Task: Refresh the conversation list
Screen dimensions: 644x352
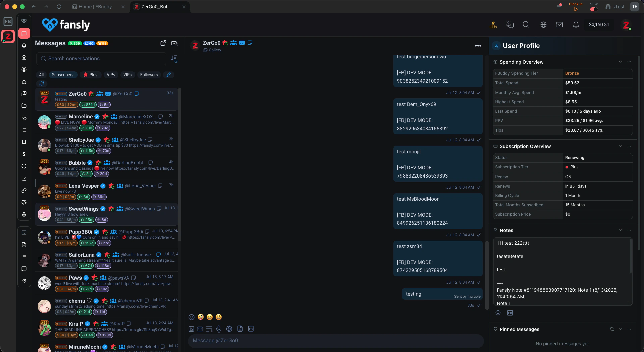Action: pyautogui.click(x=42, y=83)
